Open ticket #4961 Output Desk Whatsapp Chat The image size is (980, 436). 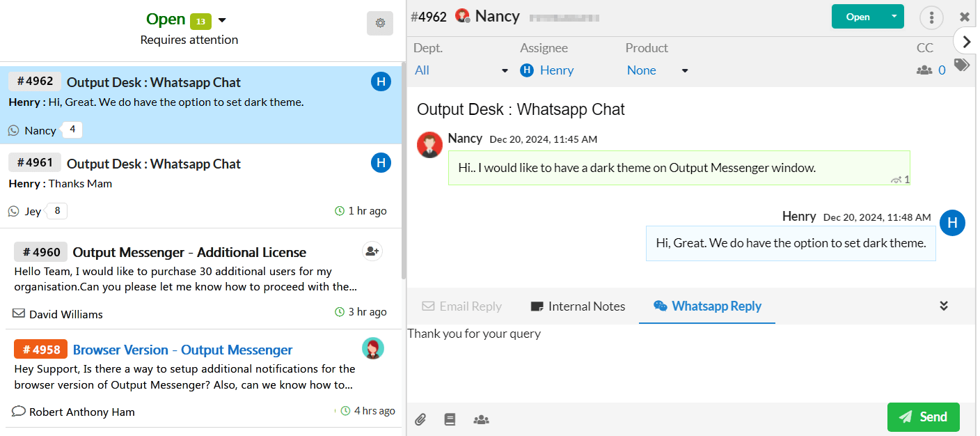(154, 164)
